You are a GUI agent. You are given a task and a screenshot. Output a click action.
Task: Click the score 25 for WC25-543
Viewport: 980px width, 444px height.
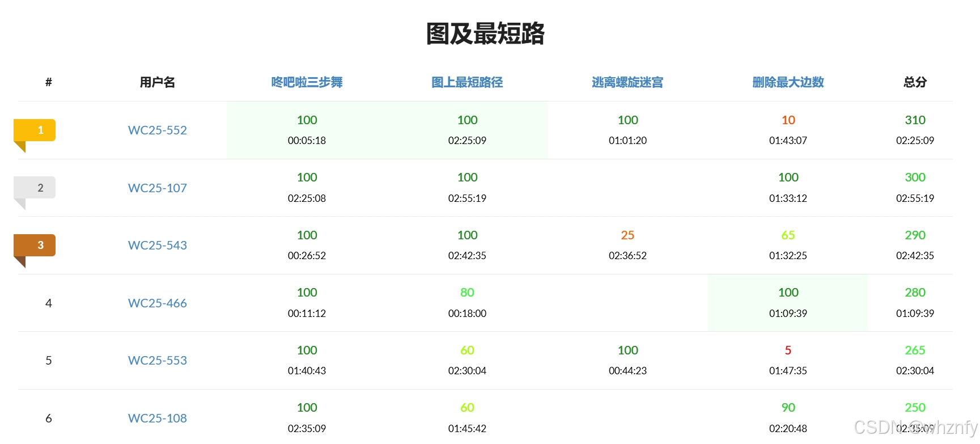point(627,235)
